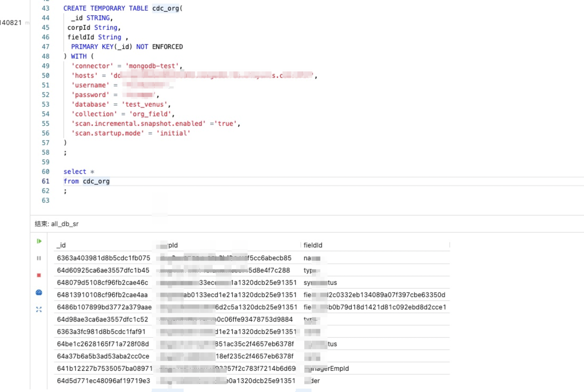Click line number 43 in gutter
Image resolution: width=584 pixels, height=392 pixels.
click(46, 8)
